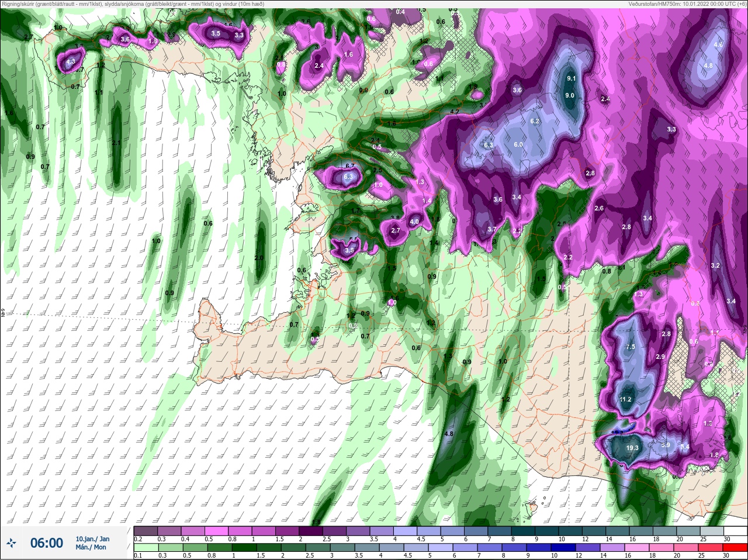This screenshot has height=560, width=748.
Task: Click the 11.2 precipitation value on map
Action: tap(625, 400)
